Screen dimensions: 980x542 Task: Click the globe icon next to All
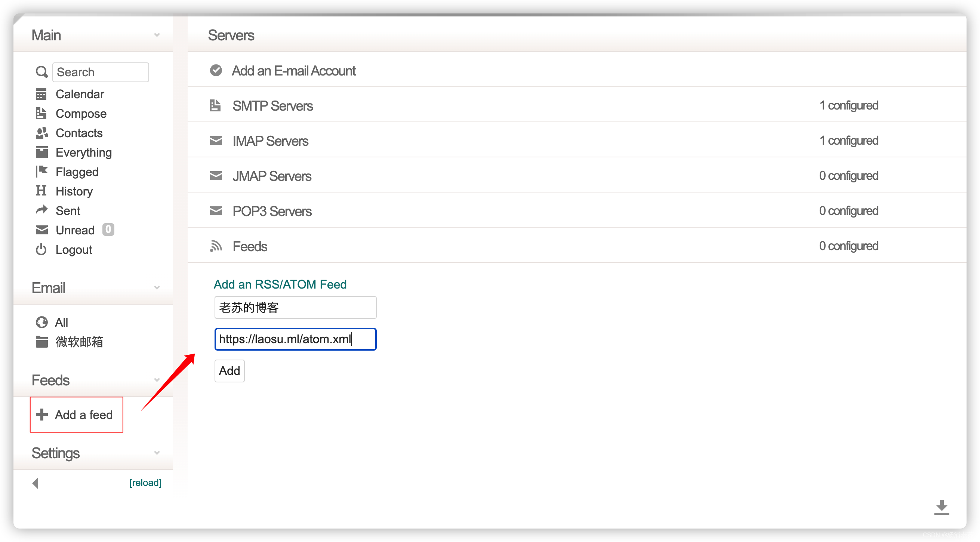point(41,322)
